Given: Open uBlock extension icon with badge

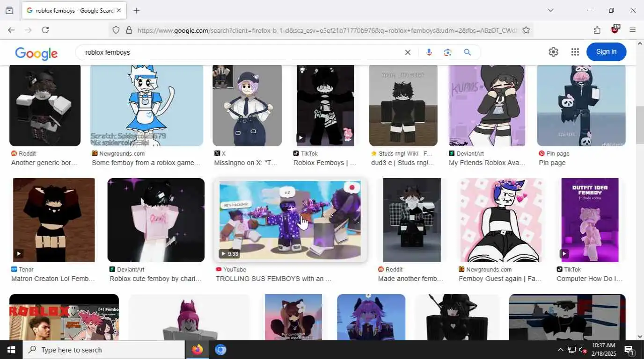Looking at the screenshot, I should coord(615,29).
